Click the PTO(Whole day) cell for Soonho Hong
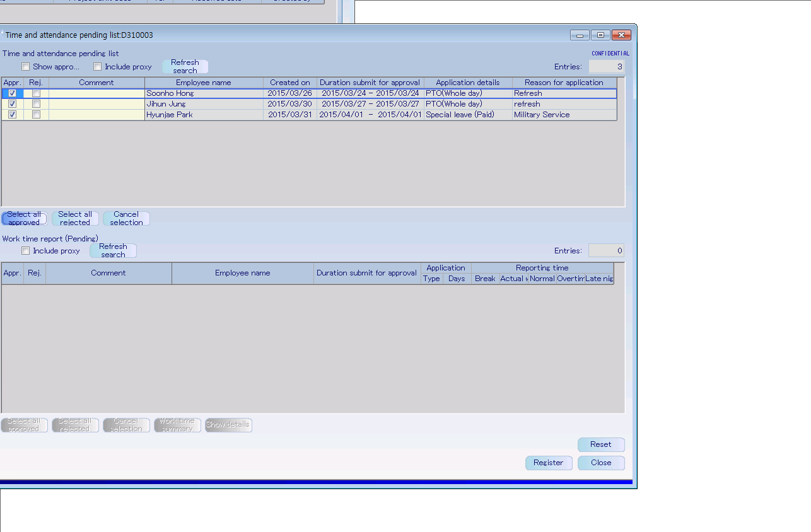Viewport: 811px width, 532px height. point(468,93)
